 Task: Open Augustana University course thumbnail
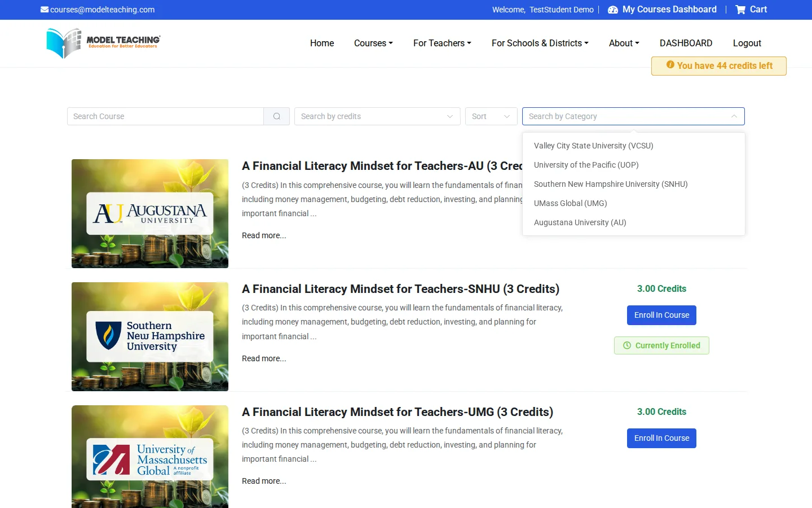click(x=150, y=213)
